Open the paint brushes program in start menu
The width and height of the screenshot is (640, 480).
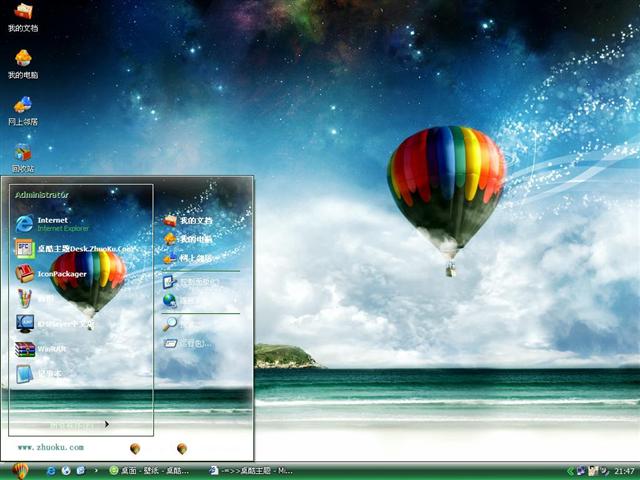point(35,298)
